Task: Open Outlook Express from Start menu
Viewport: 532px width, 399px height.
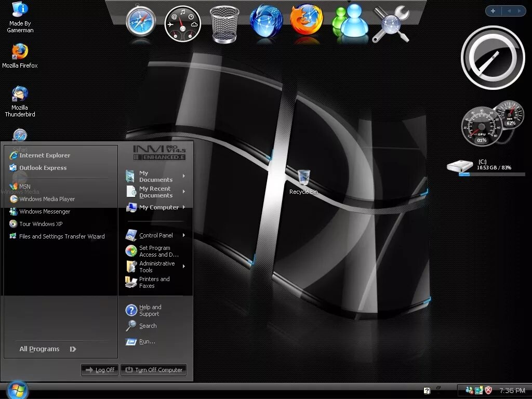Action: tap(38, 168)
